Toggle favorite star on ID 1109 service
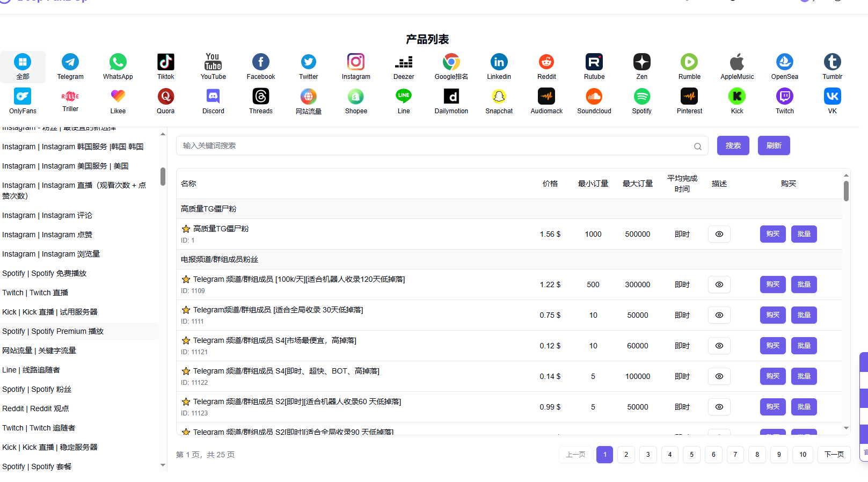The image size is (868, 482). (x=186, y=279)
